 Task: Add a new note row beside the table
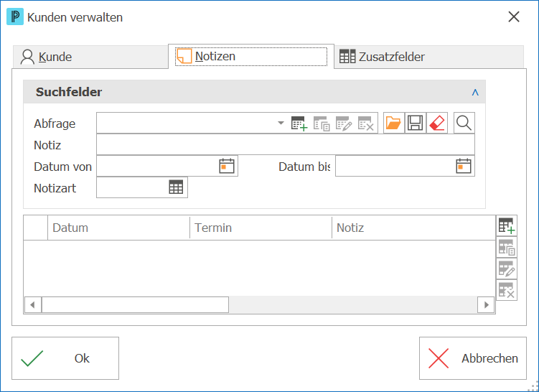coord(507,226)
